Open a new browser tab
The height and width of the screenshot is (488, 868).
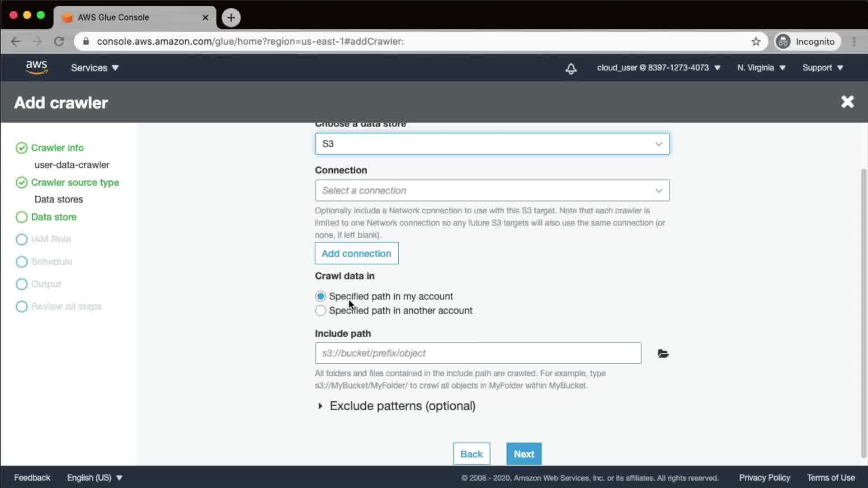(231, 18)
